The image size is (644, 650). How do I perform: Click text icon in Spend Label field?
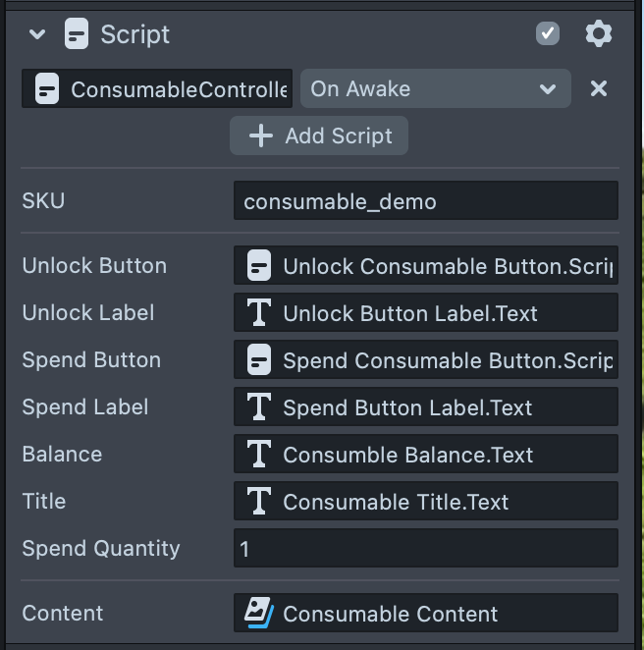258,406
